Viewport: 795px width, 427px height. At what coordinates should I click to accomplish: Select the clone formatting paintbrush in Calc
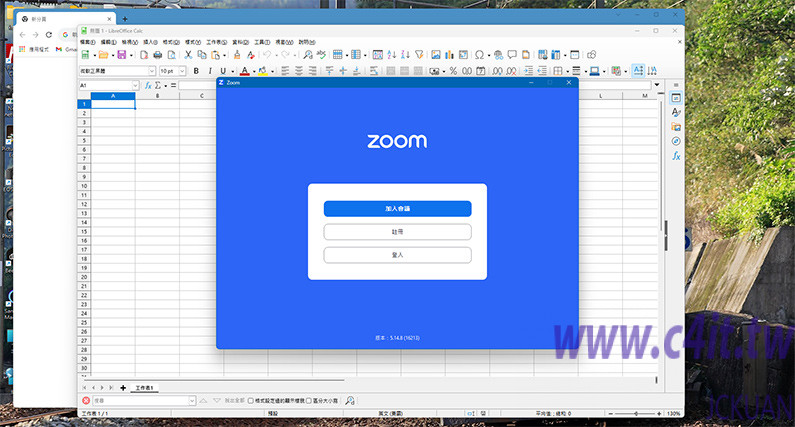237,55
